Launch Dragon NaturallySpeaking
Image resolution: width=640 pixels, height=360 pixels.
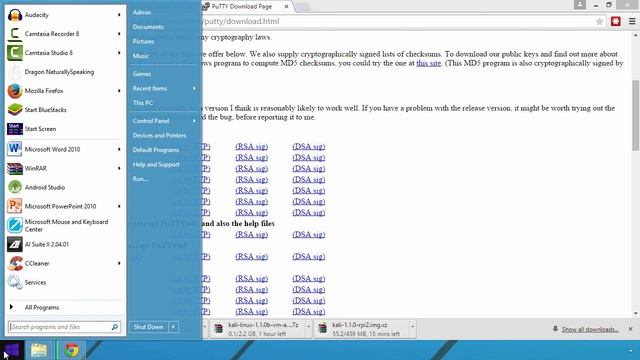coord(64,72)
